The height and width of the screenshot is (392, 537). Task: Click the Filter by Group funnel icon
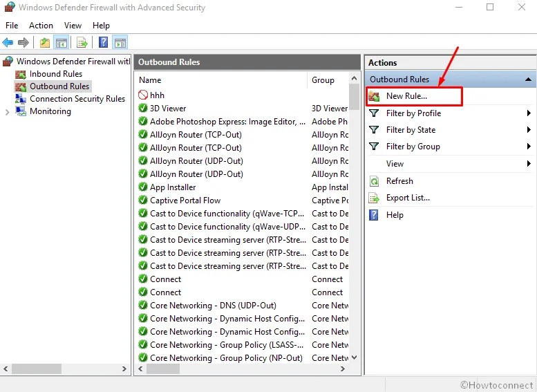point(374,147)
